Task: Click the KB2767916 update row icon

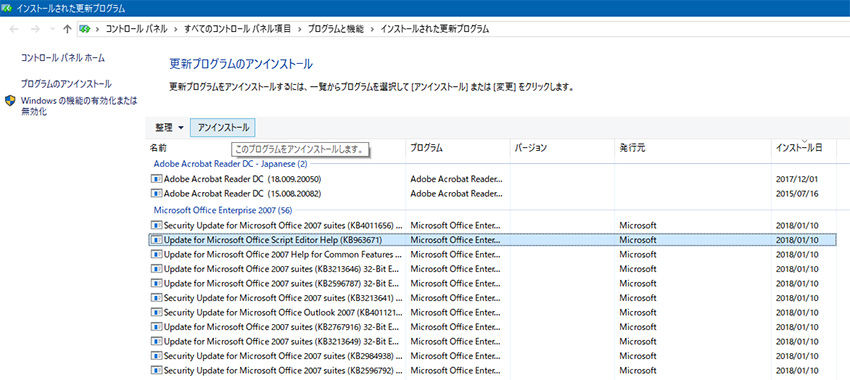Action: pos(156,327)
